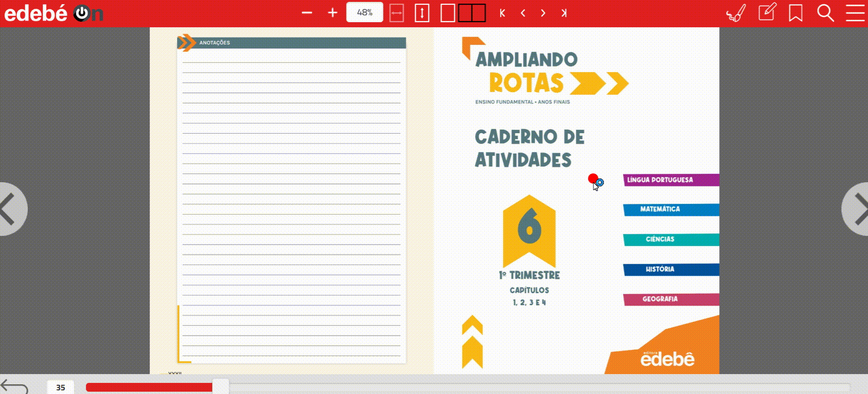Screen dimensions: 868x394
Task: Open the search magnifier
Action: 825,13
